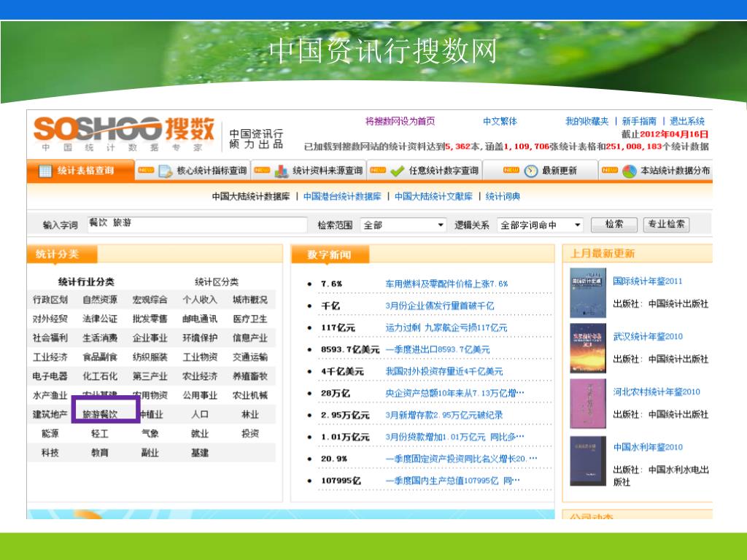Click the 8593.7亿美元 figure text
This screenshot has height=560, width=747.
click(350, 349)
